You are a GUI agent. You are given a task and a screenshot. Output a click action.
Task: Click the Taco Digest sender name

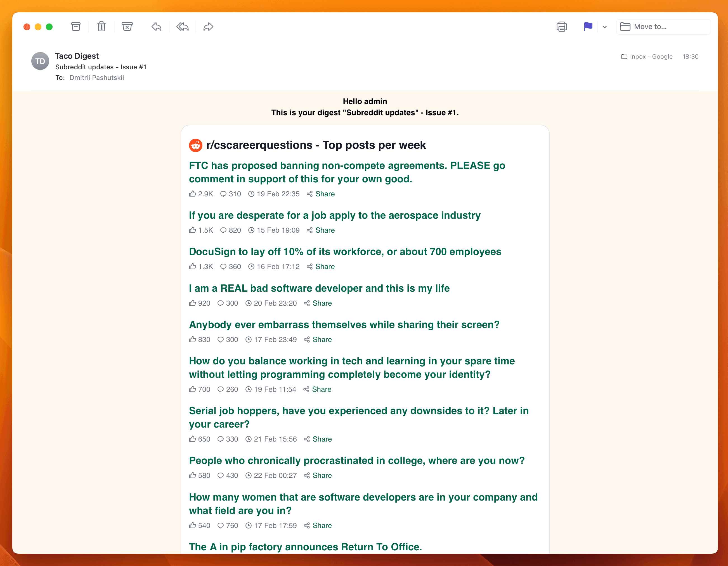pyautogui.click(x=77, y=56)
